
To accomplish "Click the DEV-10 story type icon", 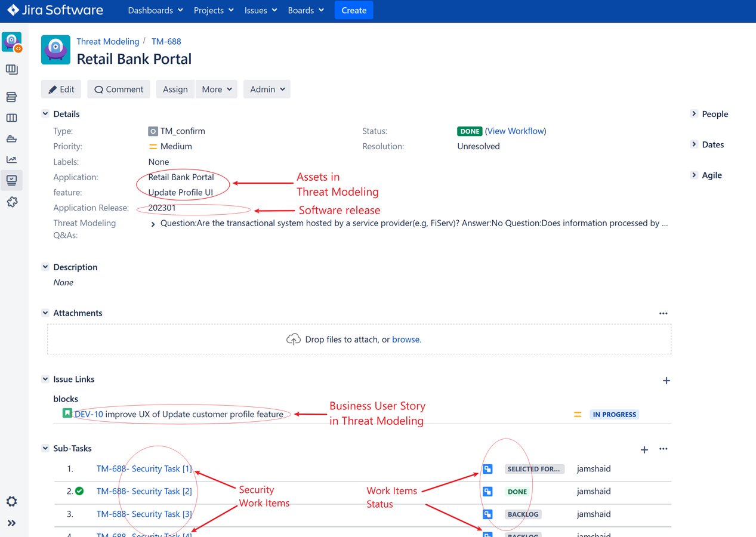I will pyautogui.click(x=67, y=413).
